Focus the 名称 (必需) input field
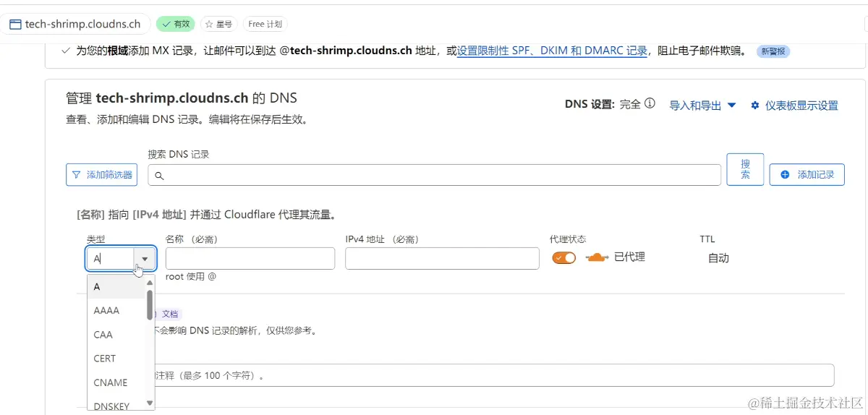The height and width of the screenshot is (415, 868). (250, 259)
